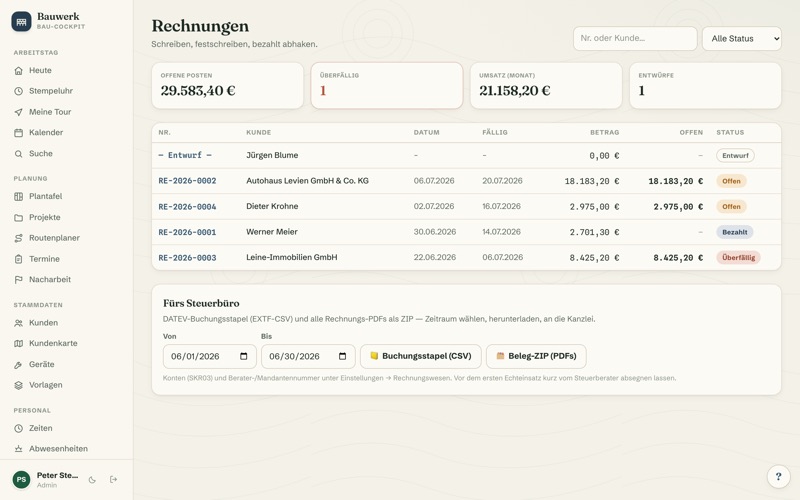Click the Stempeluhr clock icon

coord(18,91)
